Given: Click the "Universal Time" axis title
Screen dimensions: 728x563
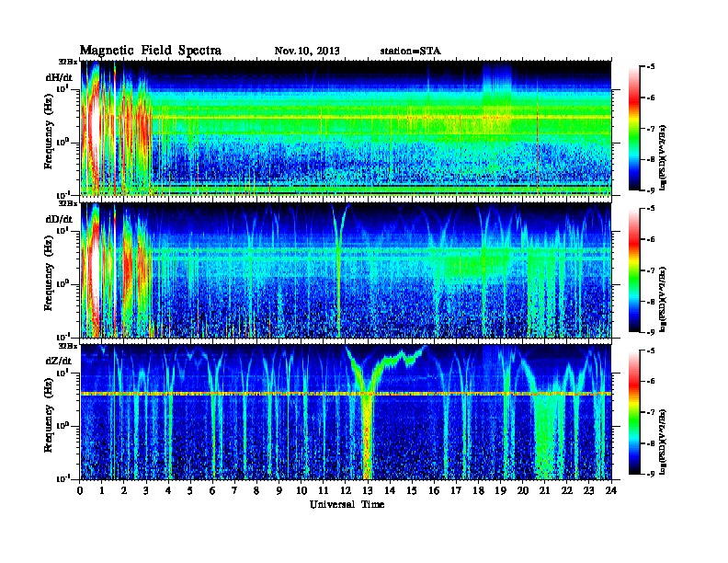Looking at the screenshot, I should pos(347,504).
